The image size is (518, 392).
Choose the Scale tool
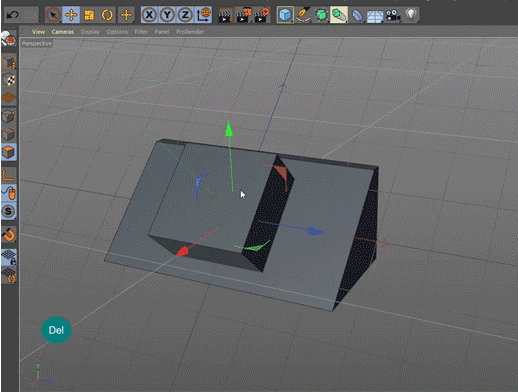click(x=89, y=15)
